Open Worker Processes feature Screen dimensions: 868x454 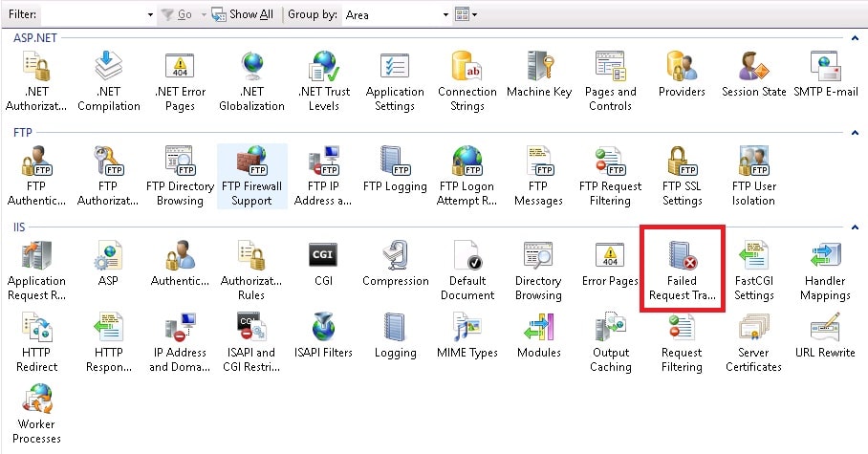pos(36,414)
